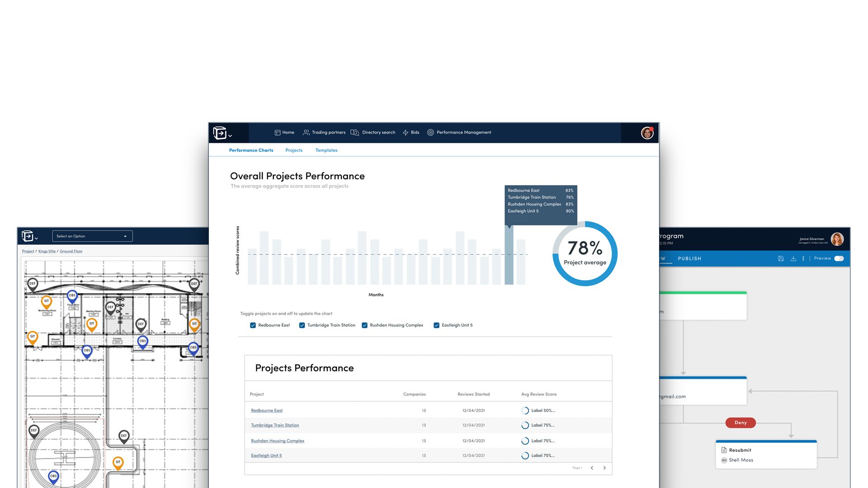This screenshot has width=868, height=488.
Task: Open Trading partners in the navigation bar
Action: (x=324, y=132)
